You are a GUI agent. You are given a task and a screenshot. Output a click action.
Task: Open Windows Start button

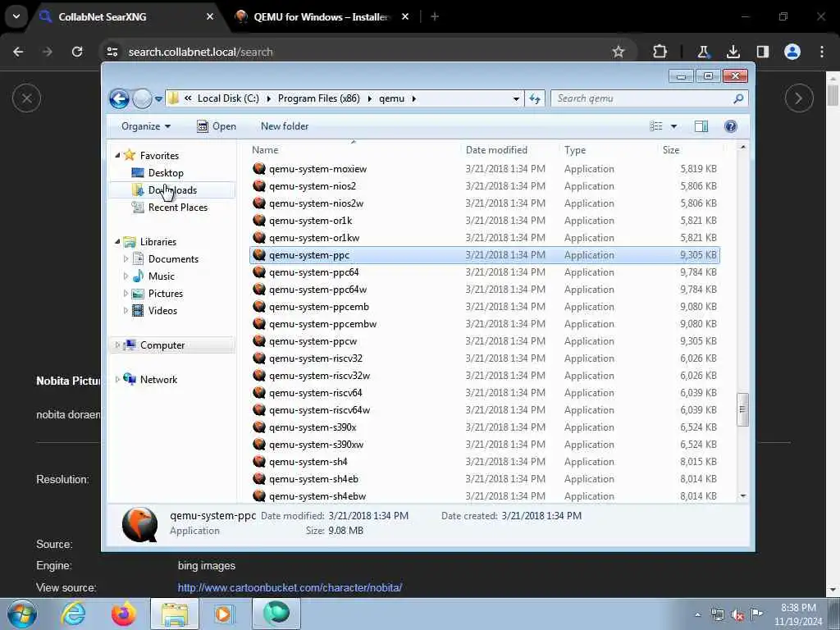click(x=21, y=614)
